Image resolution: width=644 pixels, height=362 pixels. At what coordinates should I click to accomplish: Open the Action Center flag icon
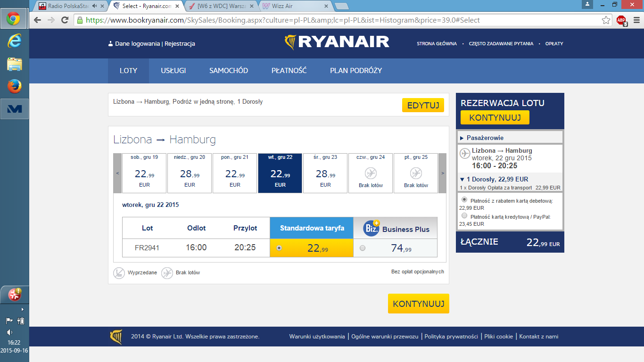click(x=9, y=321)
